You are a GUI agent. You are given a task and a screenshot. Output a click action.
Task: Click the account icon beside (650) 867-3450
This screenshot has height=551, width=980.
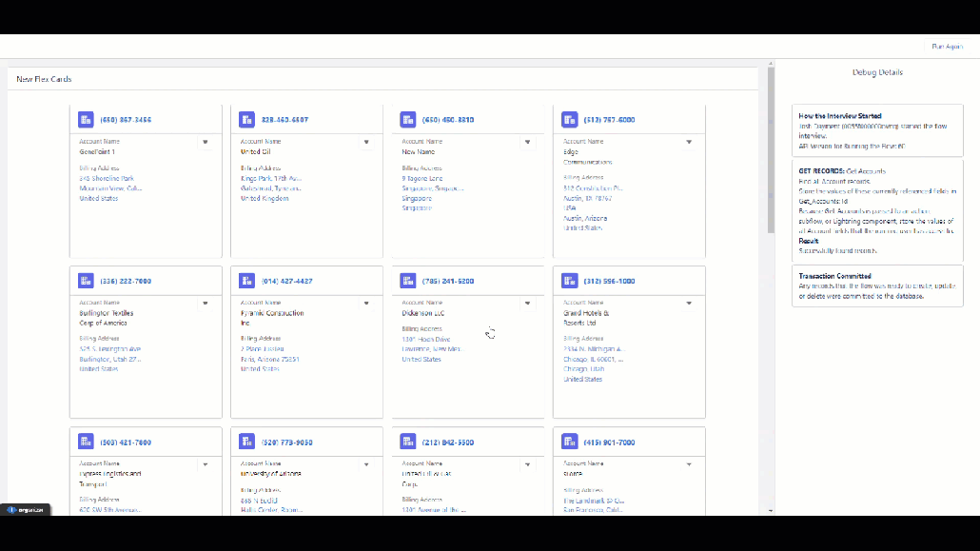click(86, 120)
